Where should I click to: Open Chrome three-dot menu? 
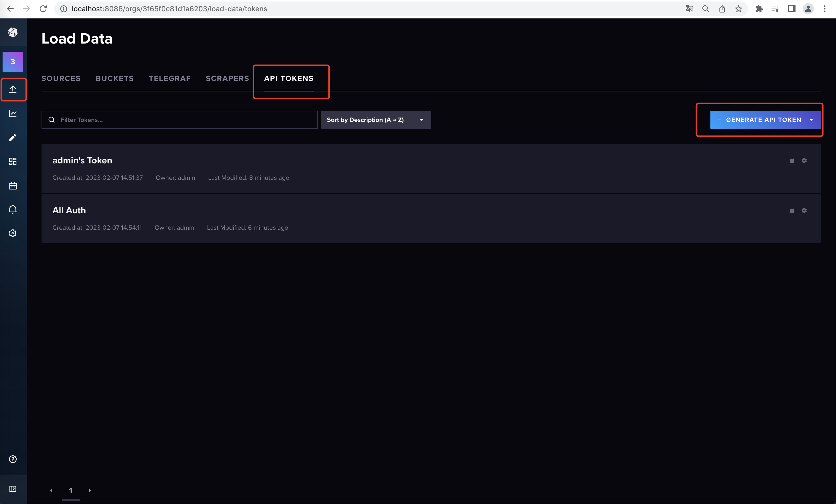tap(825, 8)
